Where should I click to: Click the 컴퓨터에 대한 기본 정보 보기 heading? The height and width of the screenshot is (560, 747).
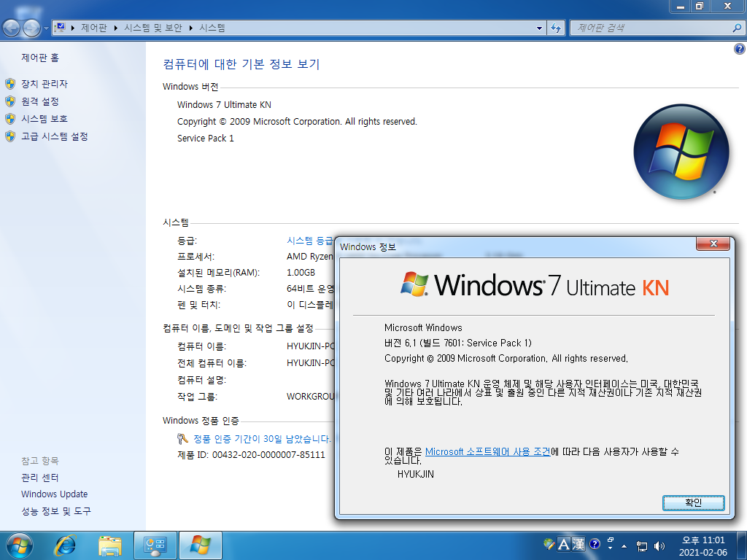point(241,64)
